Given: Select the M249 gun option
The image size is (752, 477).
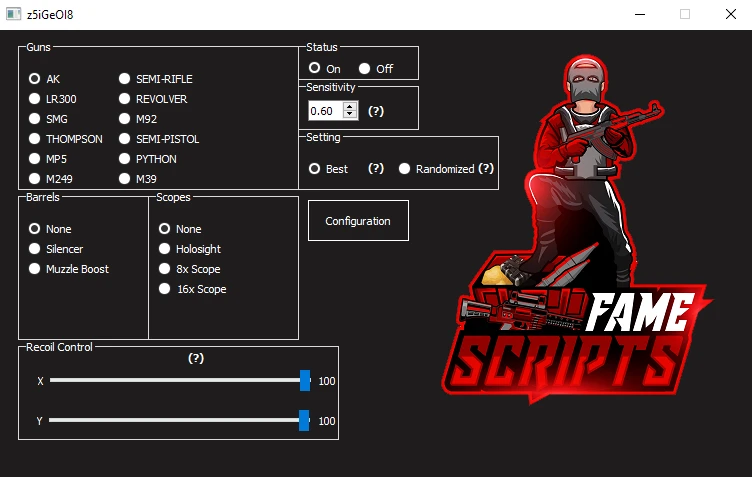Looking at the screenshot, I should (x=50, y=179).
